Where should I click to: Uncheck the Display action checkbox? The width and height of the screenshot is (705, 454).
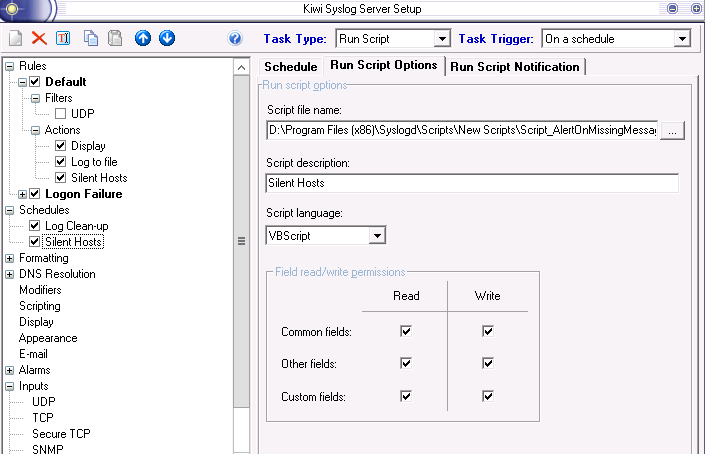pos(61,146)
